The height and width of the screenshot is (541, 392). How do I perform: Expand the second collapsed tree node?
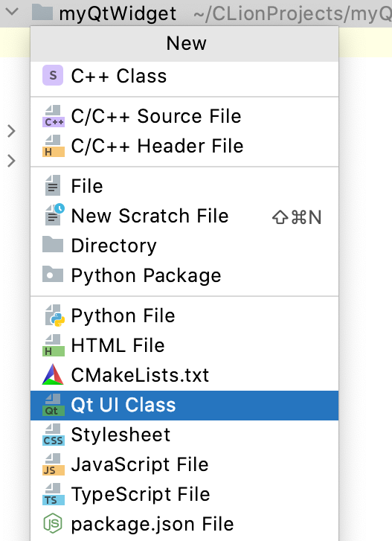coord(11,161)
